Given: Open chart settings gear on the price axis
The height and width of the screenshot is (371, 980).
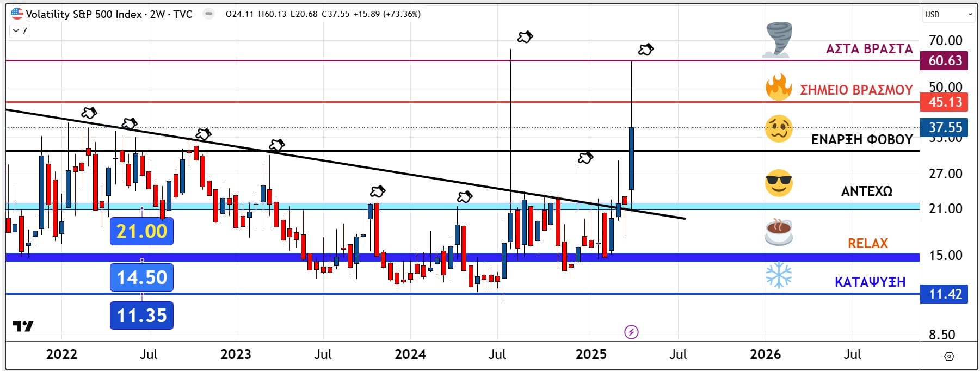Looking at the screenshot, I should [949, 356].
